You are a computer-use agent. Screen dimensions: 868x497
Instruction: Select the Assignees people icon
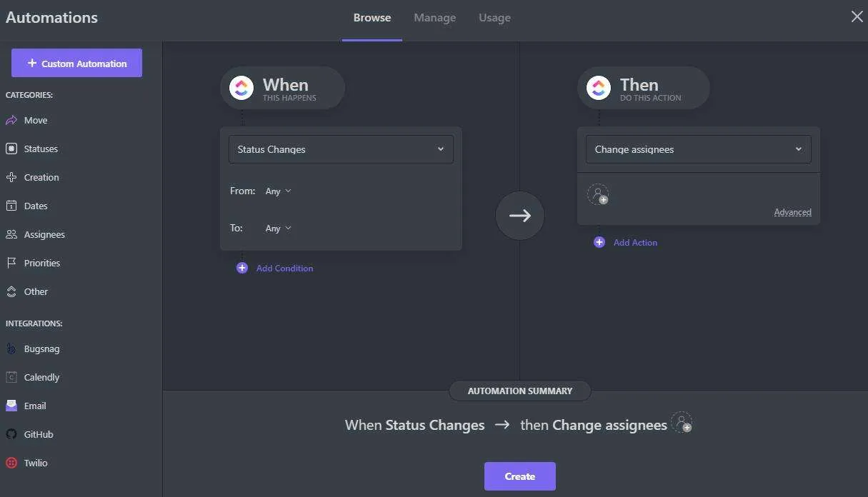pyautogui.click(x=11, y=234)
